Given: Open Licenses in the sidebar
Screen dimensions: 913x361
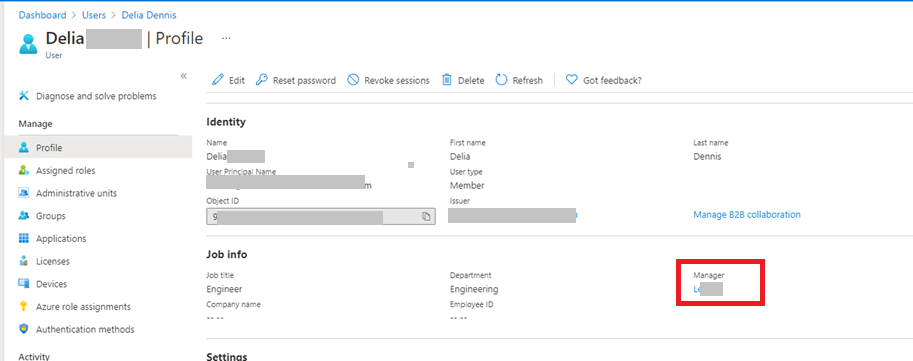Looking at the screenshot, I should (x=53, y=261).
